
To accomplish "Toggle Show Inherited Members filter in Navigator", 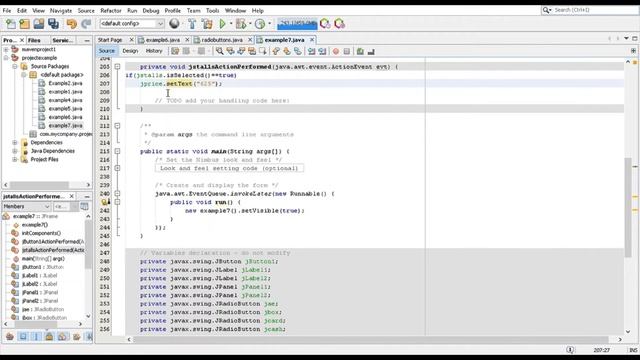I will 10,337.
